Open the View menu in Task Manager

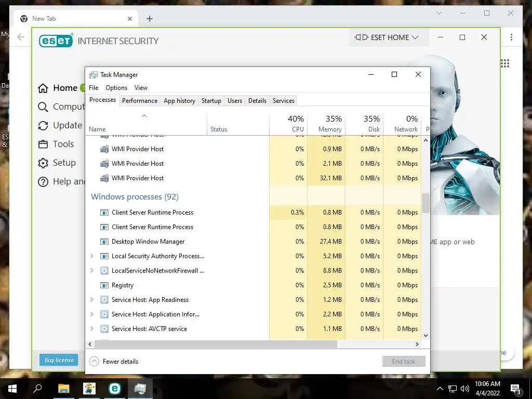[141, 88]
